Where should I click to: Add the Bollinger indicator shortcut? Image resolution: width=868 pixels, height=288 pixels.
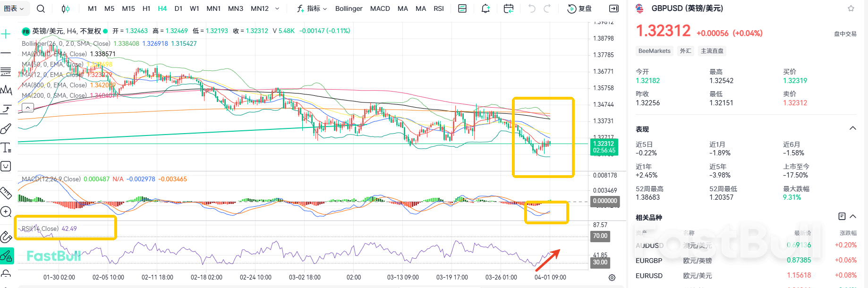point(349,8)
